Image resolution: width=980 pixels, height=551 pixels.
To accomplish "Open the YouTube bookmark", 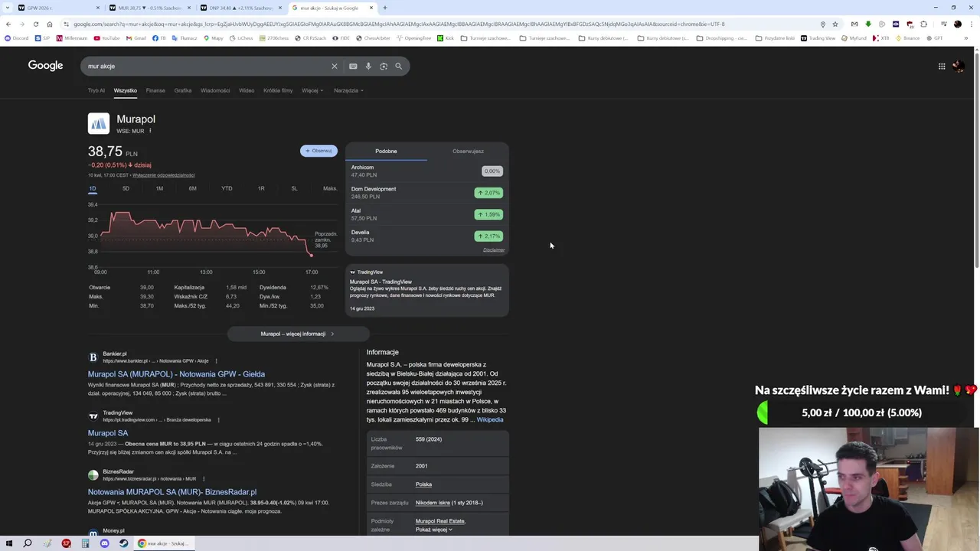I will tap(107, 38).
